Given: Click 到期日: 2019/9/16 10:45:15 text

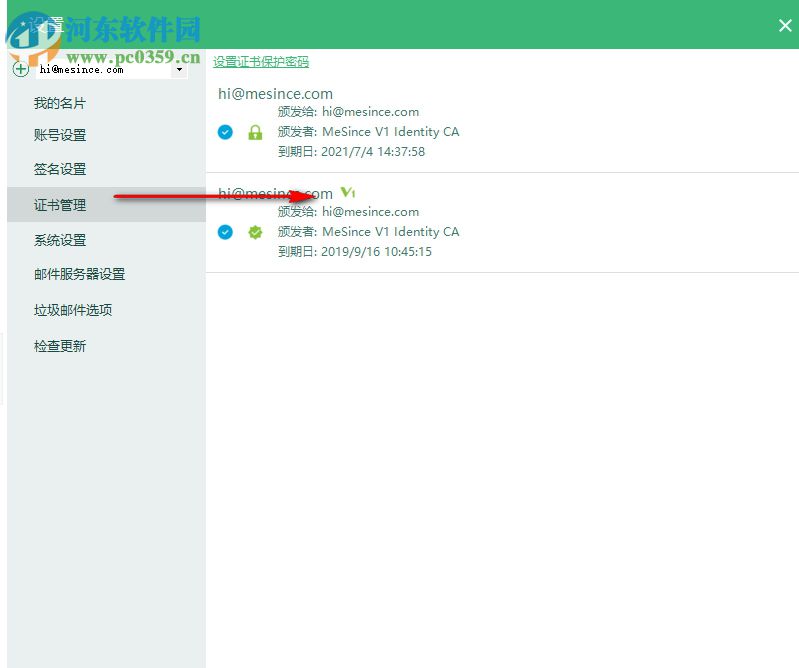Looking at the screenshot, I should click(x=355, y=252).
